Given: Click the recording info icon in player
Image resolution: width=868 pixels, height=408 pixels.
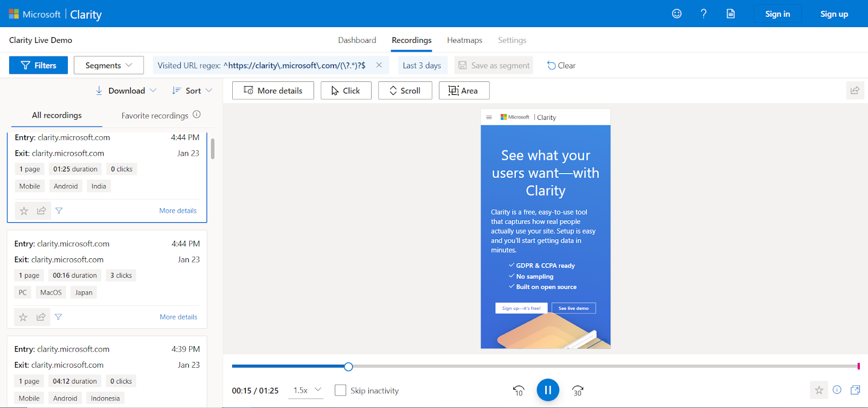Looking at the screenshot, I should pos(837,390).
